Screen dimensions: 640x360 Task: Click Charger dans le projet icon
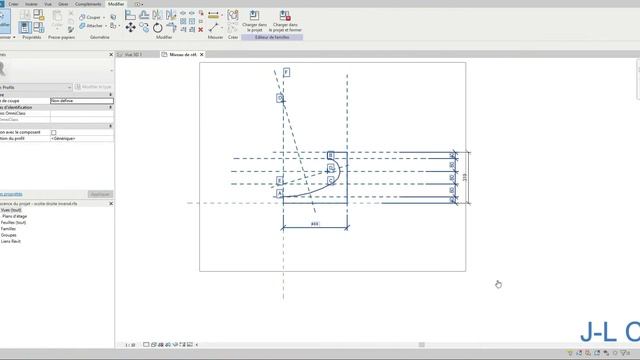(x=254, y=16)
